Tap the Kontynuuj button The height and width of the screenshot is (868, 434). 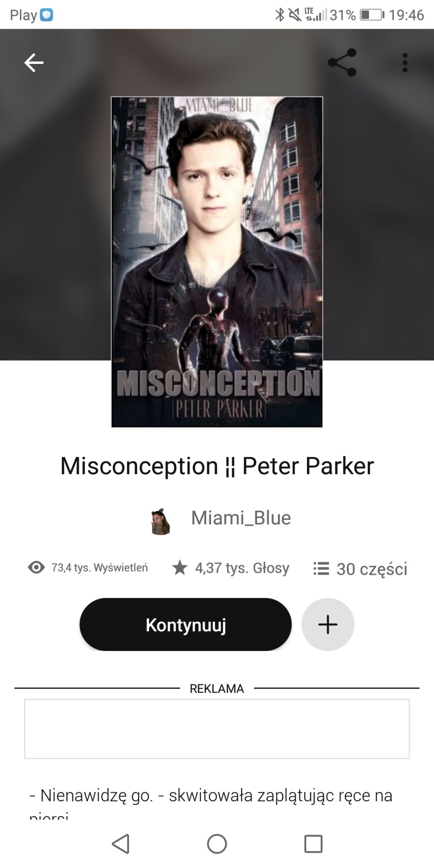tap(185, 624)
